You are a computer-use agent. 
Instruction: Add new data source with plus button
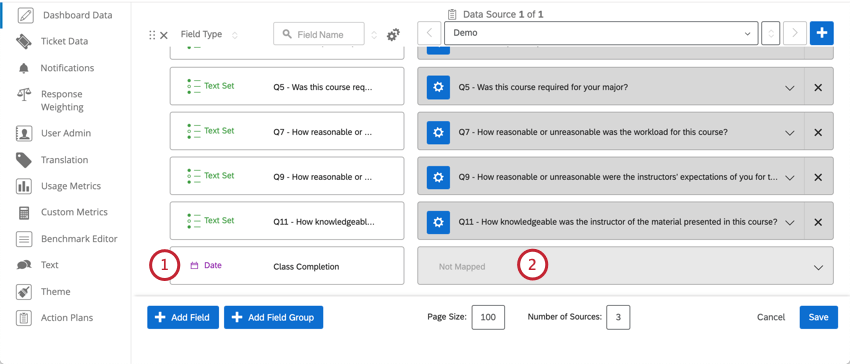click(822, 33)
